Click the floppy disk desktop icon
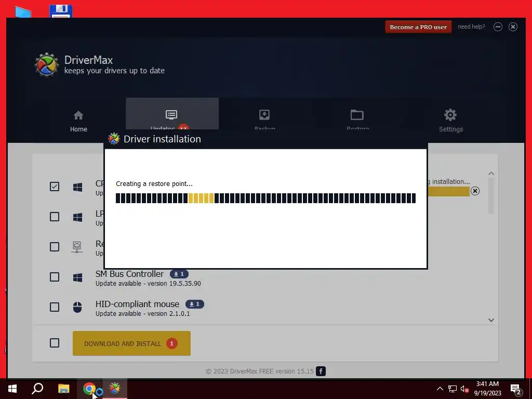 point(61,11)
